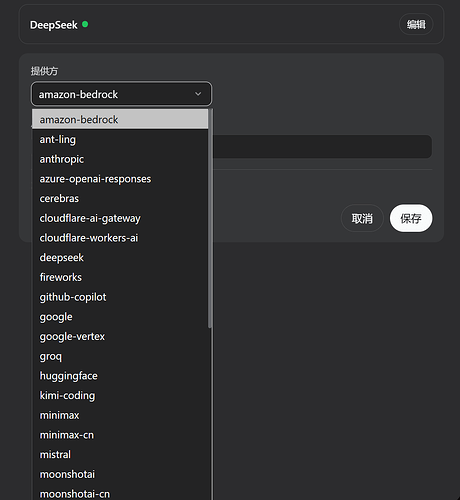Click the dropdown list scrollbar thumb
Viewport: 460px width, 500px height.
coord(210,218)
